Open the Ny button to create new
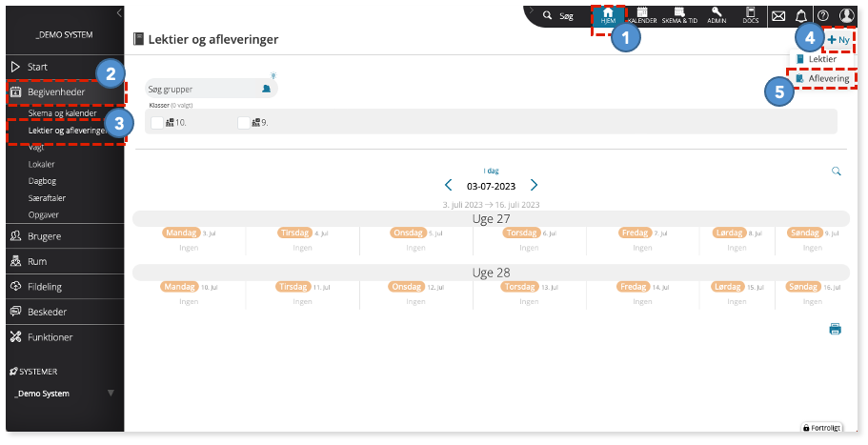 838,40
